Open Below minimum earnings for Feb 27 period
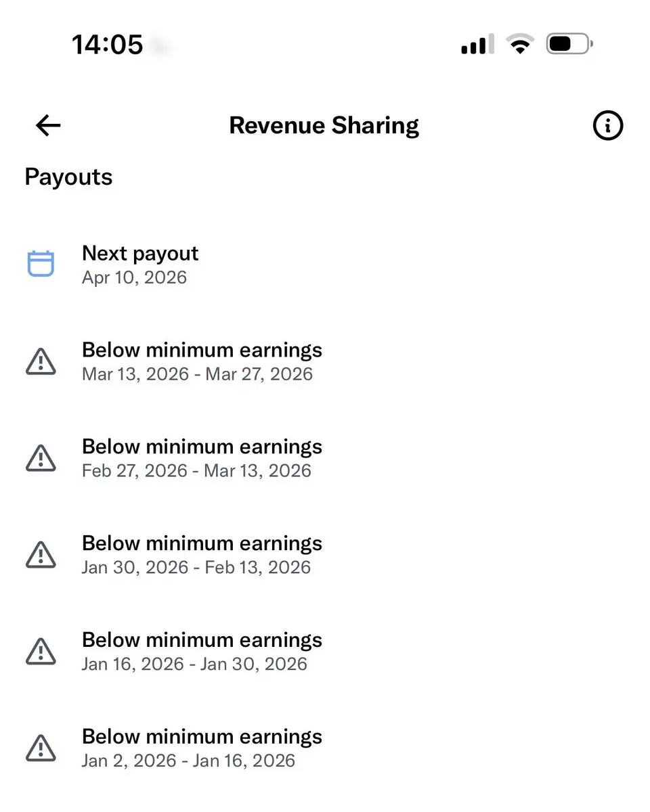Viewport: 650px width, 812px height. point(202,447)
